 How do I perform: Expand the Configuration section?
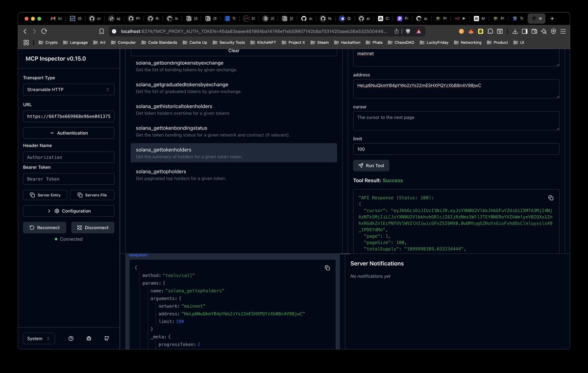pyautogui.click(x=69, y=211)
